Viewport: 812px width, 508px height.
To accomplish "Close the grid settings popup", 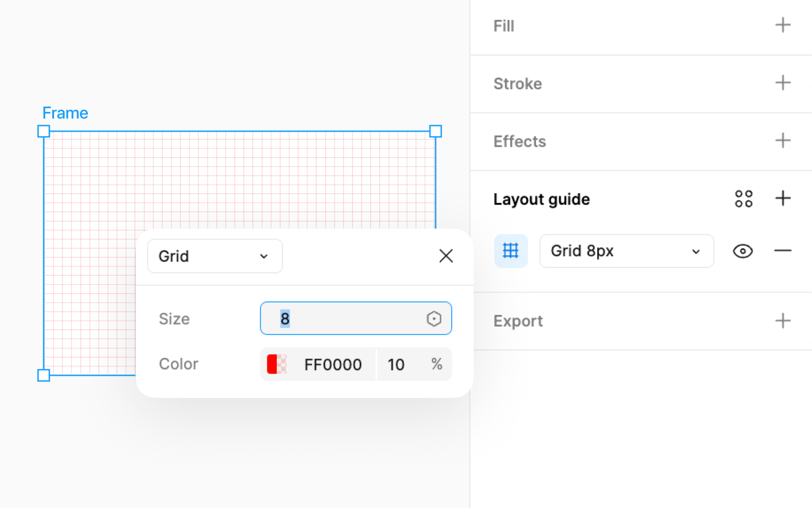I will [445, 256].
